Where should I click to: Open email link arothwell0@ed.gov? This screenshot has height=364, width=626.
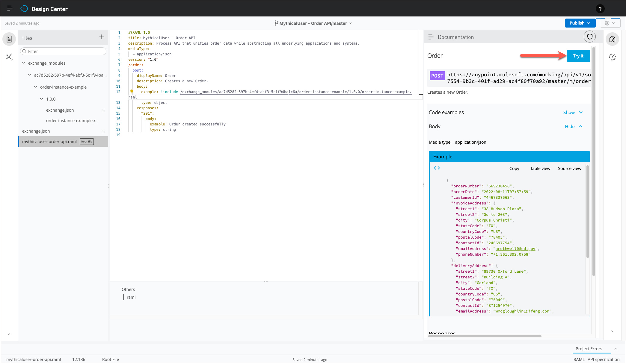515,249
